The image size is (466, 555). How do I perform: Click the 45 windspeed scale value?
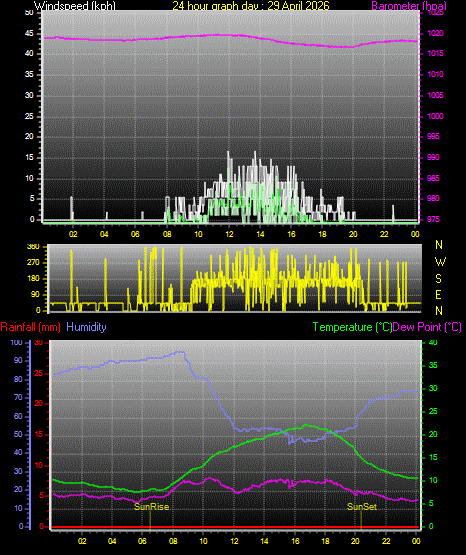[29, 33]
